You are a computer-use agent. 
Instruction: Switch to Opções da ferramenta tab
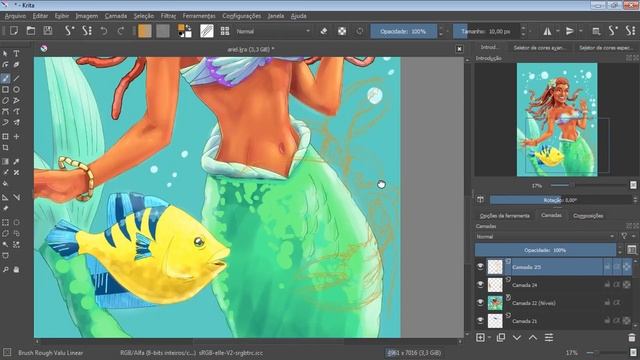coord(504,216)
